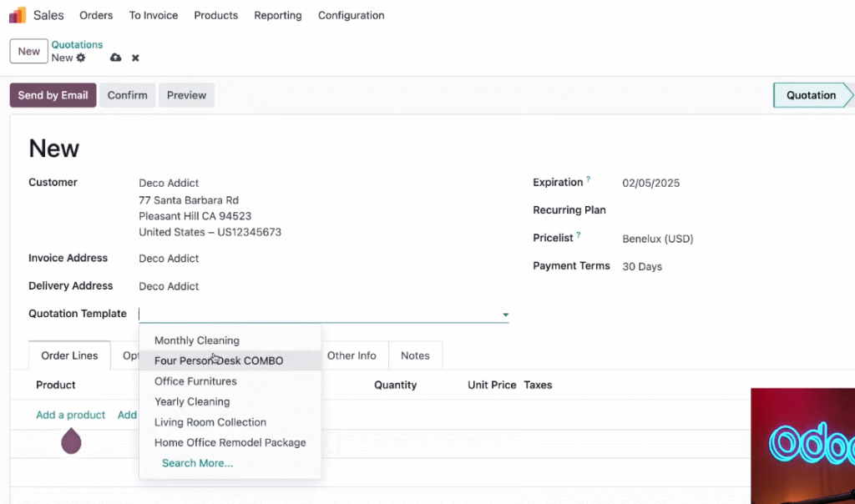Switch to the Other Info tab
855x504 pixels.
(352, 355)
